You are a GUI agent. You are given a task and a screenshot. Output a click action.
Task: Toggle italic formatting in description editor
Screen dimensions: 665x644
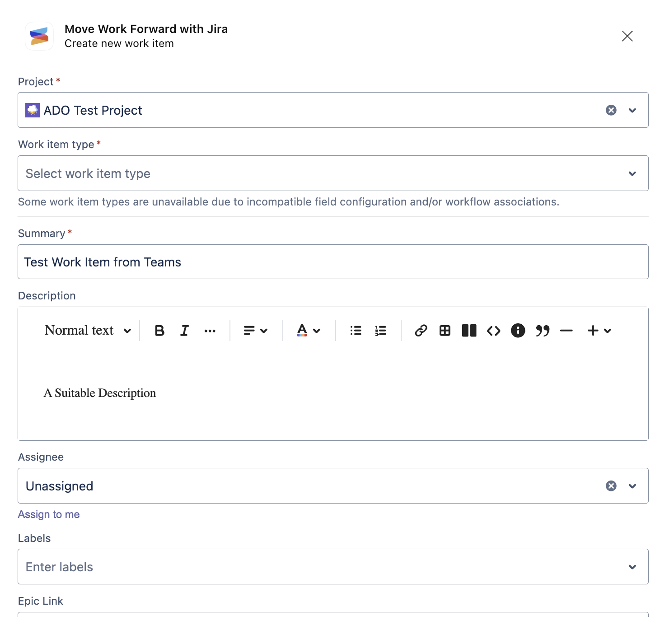[184, 331]
